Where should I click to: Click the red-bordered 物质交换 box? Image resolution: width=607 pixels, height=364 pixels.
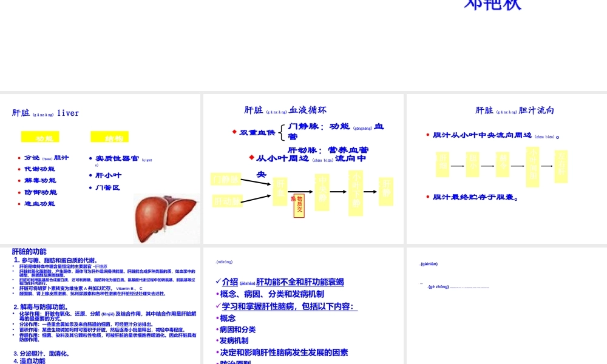pos(299,206)
